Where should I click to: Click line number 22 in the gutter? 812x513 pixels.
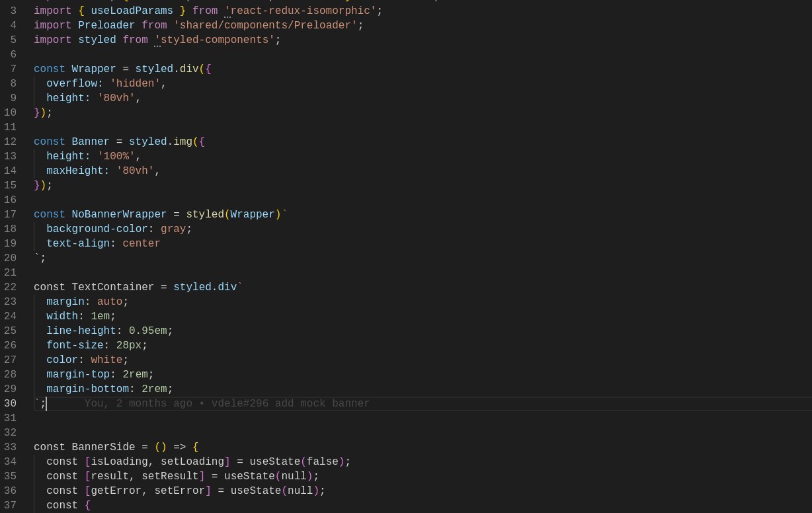pyautogui.click(x=10, y=287)
